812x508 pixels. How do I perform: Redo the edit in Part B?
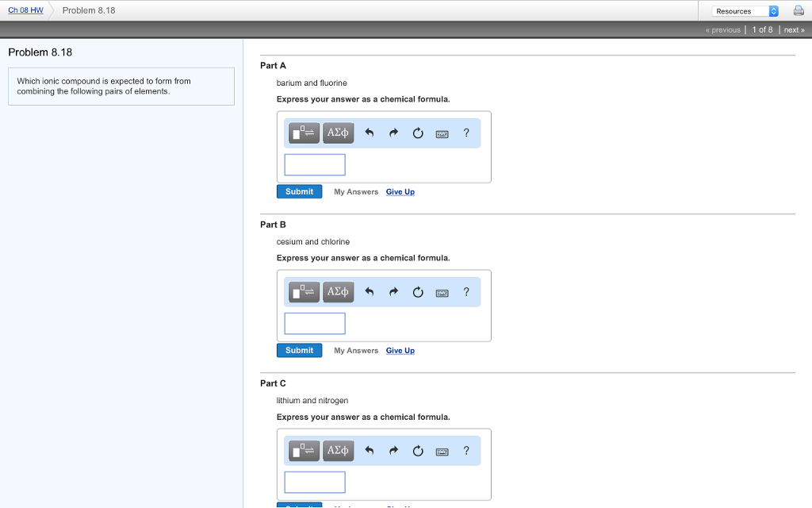pos(393,292)
